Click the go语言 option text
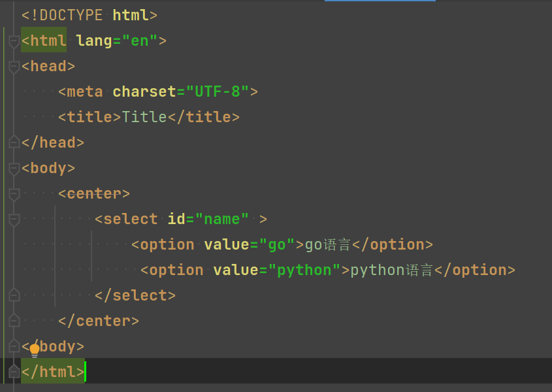552x392 pixels. click(x=328, y=245)
